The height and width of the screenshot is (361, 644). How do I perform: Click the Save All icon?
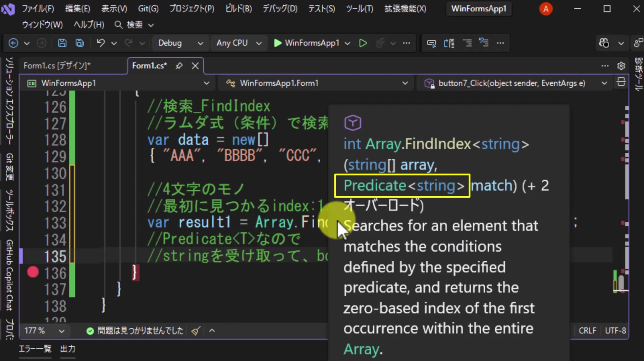pyautogui.click(x=79, y=43)
